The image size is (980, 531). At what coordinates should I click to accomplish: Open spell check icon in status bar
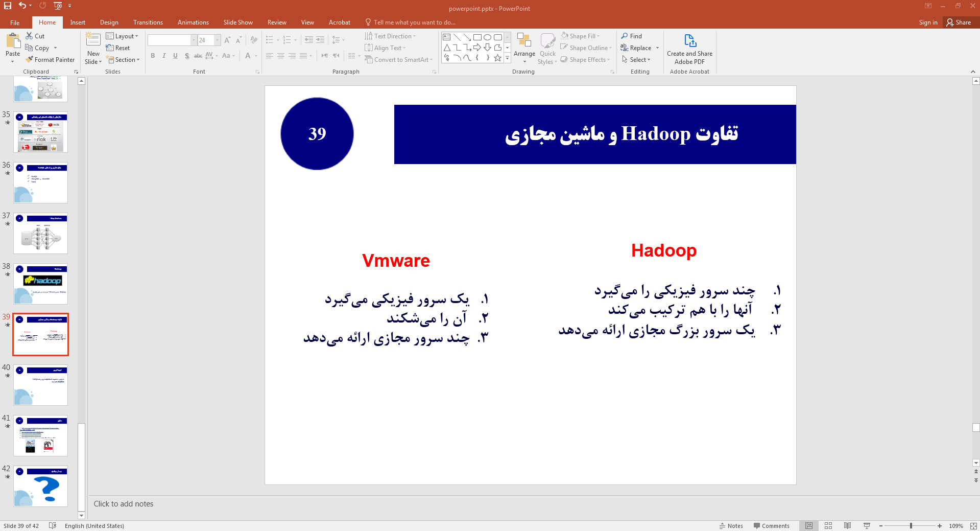click(52, 526)
